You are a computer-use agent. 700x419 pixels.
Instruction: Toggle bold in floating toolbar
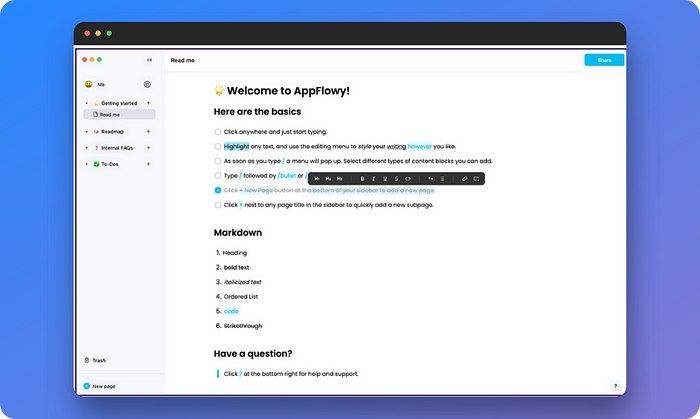coord(362,178)
